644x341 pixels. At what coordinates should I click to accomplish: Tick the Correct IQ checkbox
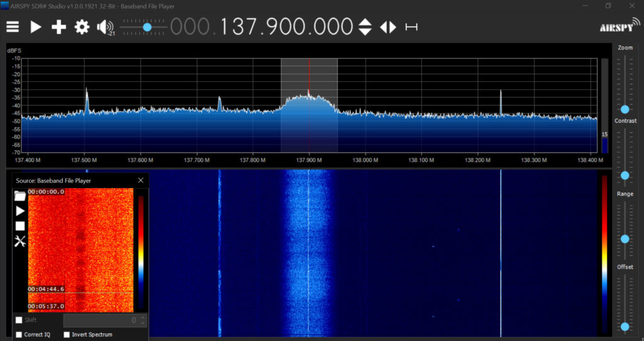pos(19,335)
